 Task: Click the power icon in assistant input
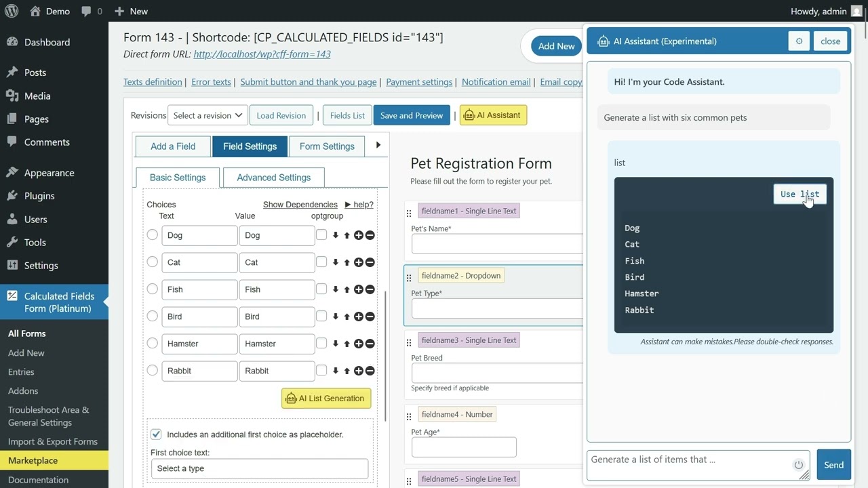tap(798, 464)
